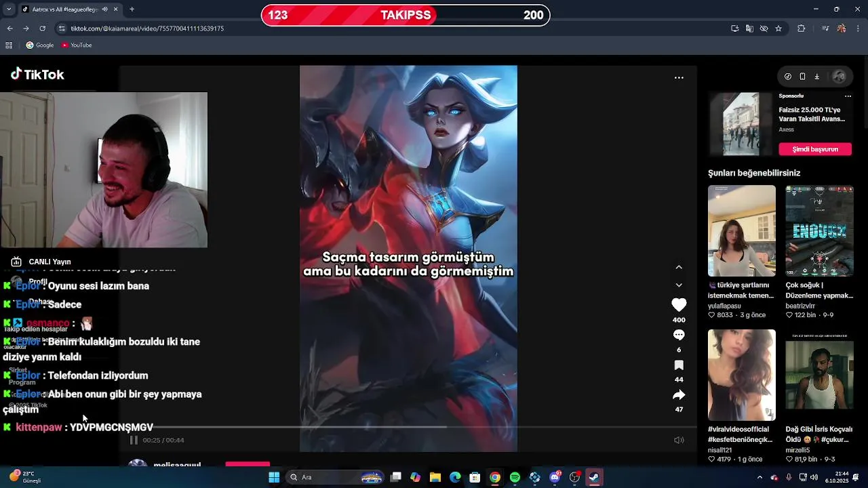This screenshot has width=868, height=488.
Task: Go to next video with down chevron
Action: 679,285
